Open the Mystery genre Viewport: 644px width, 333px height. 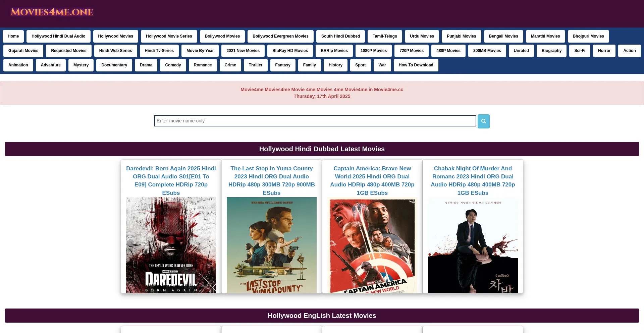click(x=81, y=65)
